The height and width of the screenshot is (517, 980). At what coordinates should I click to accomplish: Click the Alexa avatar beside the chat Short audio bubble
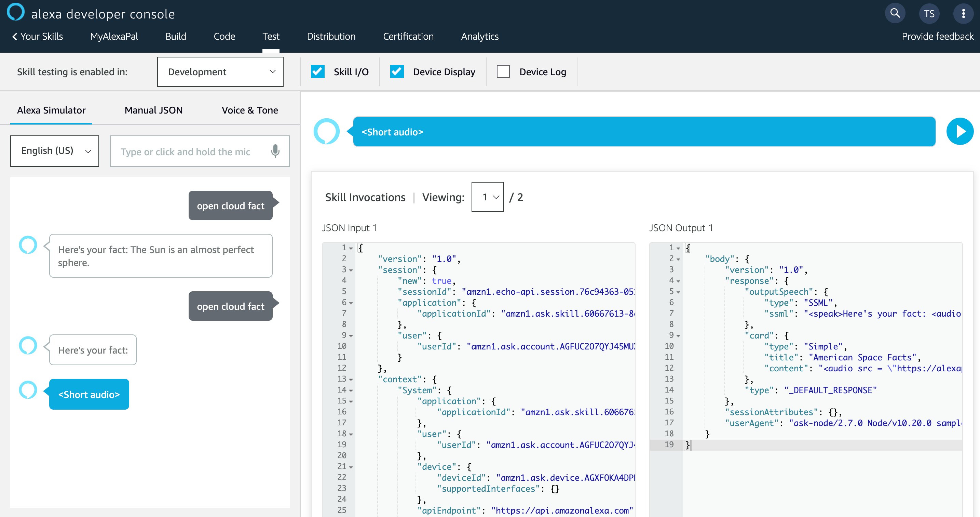point(28,390)
